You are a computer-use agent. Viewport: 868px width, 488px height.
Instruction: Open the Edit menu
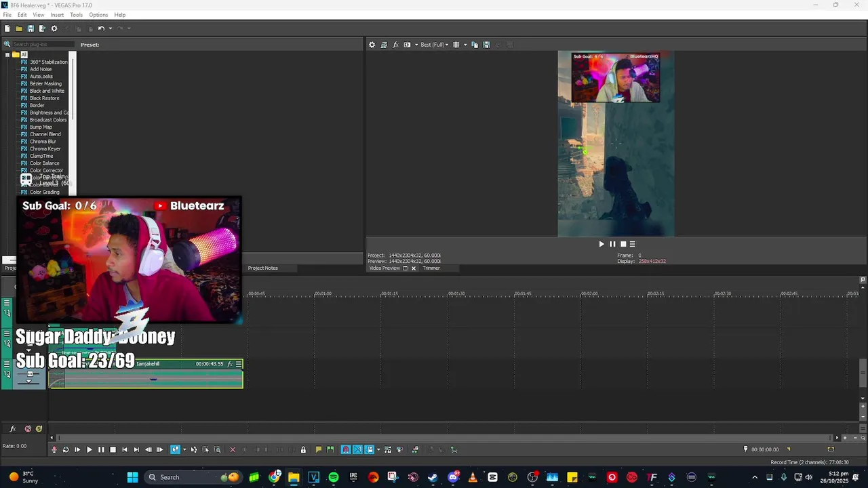click(22, 15)
